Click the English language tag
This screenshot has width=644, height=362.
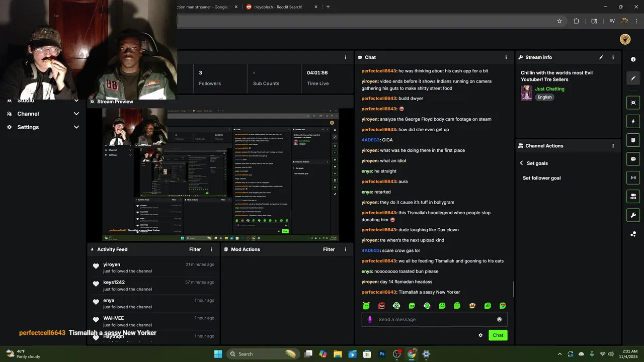544,97
